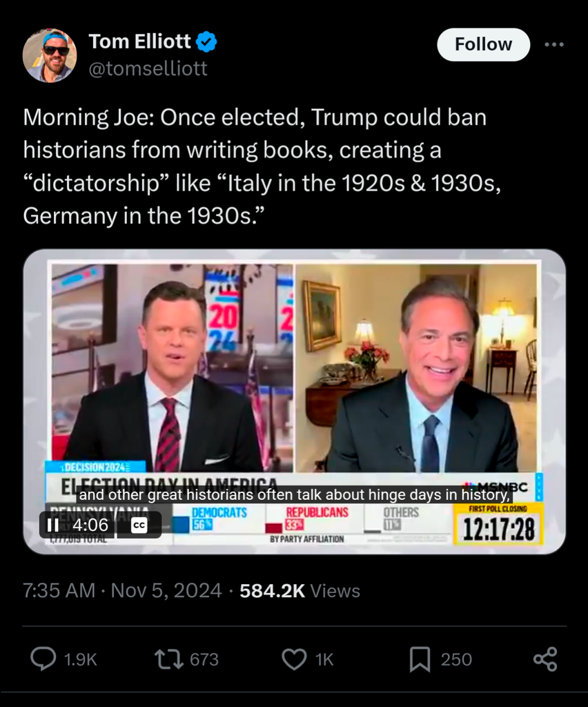Viewport: 588px width, 707px height.
Task: Toggle closed captions with CC button
Action: [139, 525]
